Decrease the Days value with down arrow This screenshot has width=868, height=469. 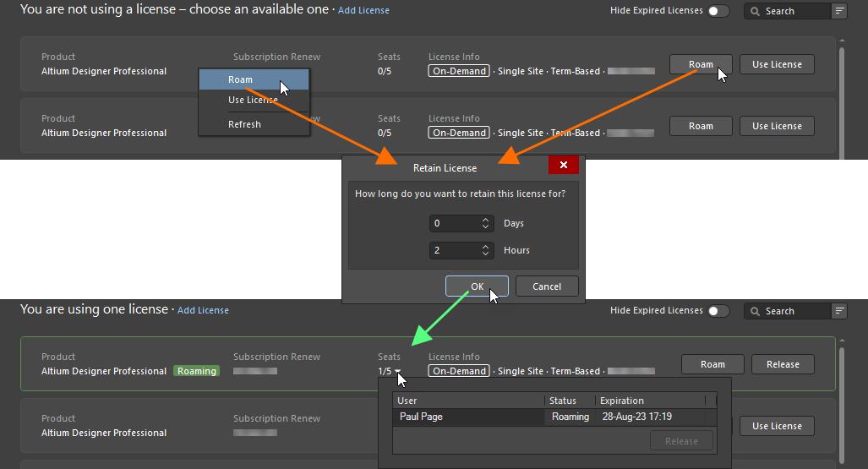pyautogui.click(x=485, y=227)
